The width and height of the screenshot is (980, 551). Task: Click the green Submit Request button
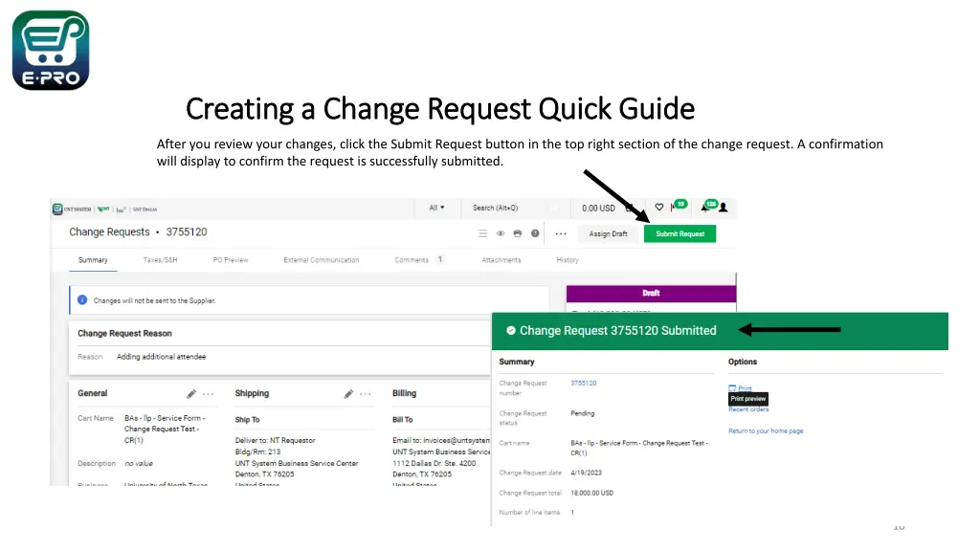(679, 233)
